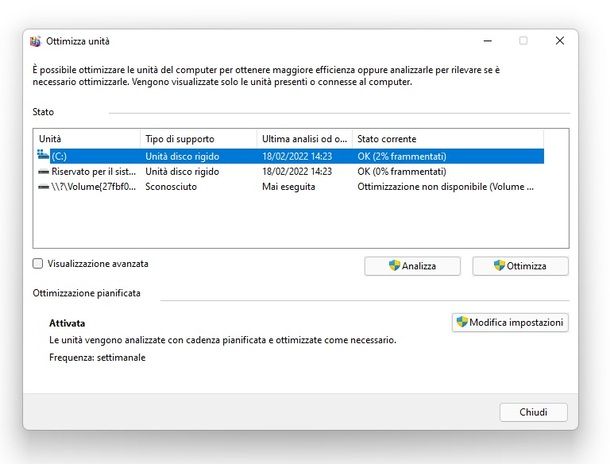This screenshot has width=610, height=464.
Task: Click the Ottimizza button
Action: tap(520, 266)
